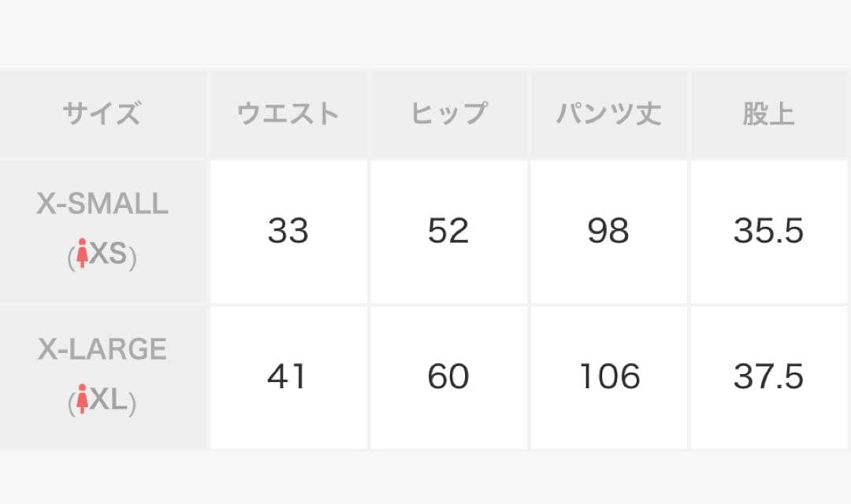The image size is (851, 504).
Task: Select X-LARGE waist value 41
Action: click(x=287, y=376)
